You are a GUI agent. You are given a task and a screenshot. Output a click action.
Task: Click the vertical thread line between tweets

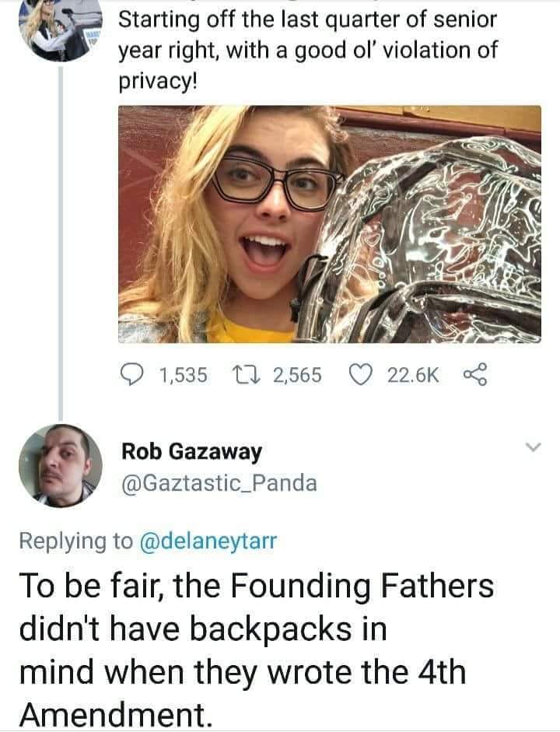(x=61, y=233)
